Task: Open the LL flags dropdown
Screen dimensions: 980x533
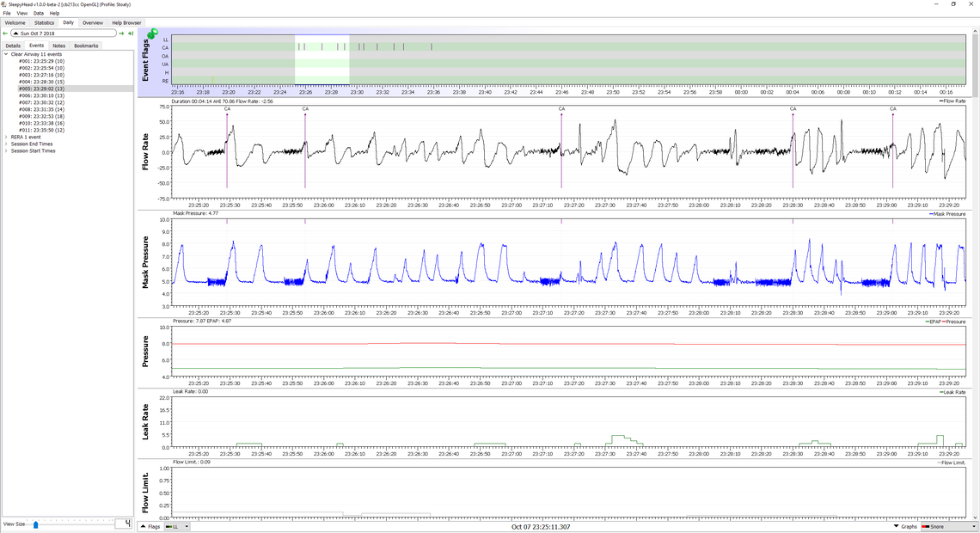Action: pyautogui.click(x=177, y=527)
